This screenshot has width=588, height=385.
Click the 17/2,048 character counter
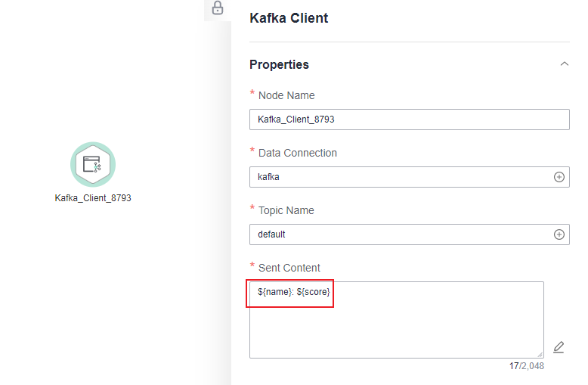click(527, 366)
